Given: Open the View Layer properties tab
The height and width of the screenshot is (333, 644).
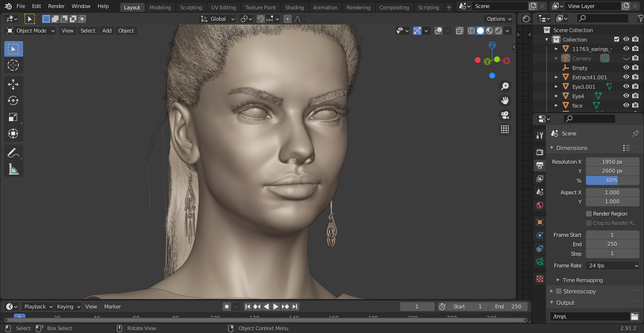Looking at the screenshot, I should (x=540, y=178).
